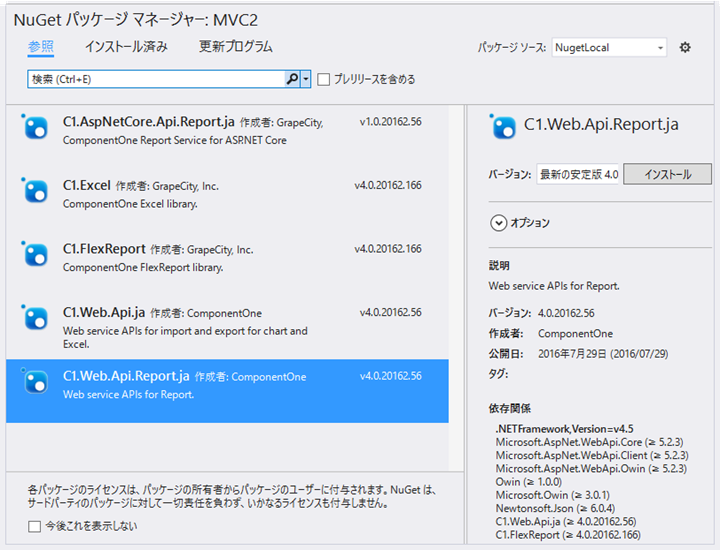
Task: Click ComponentOne FlexReport library. description
Action: click(x=143, y=268)
